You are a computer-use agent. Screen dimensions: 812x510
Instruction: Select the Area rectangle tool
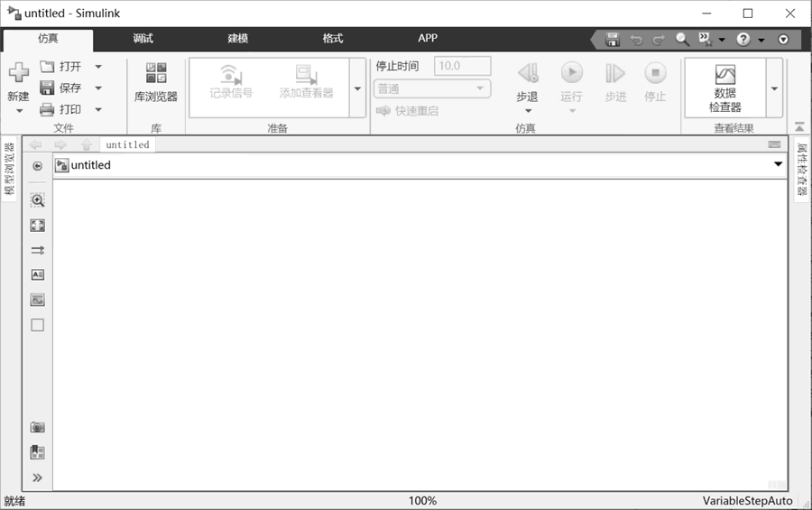click(37, 325)
